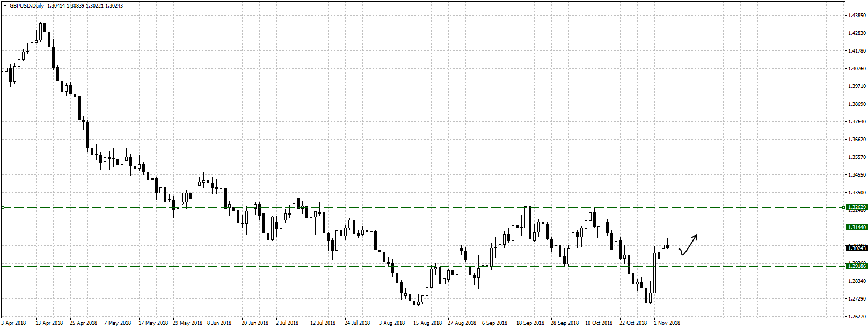Click the 1.31440 green price label
Viewport: 868px width, 329px height.
(856, 228)
